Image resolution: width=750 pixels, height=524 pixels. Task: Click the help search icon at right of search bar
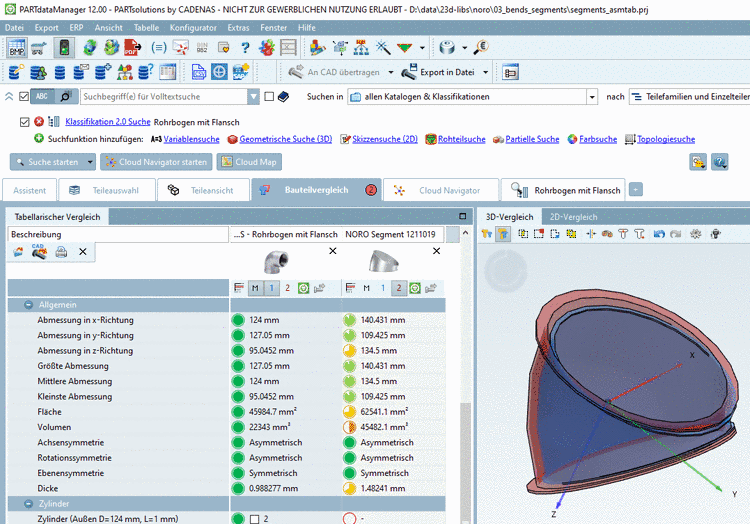pyautogui.click(x=719, y=162)
